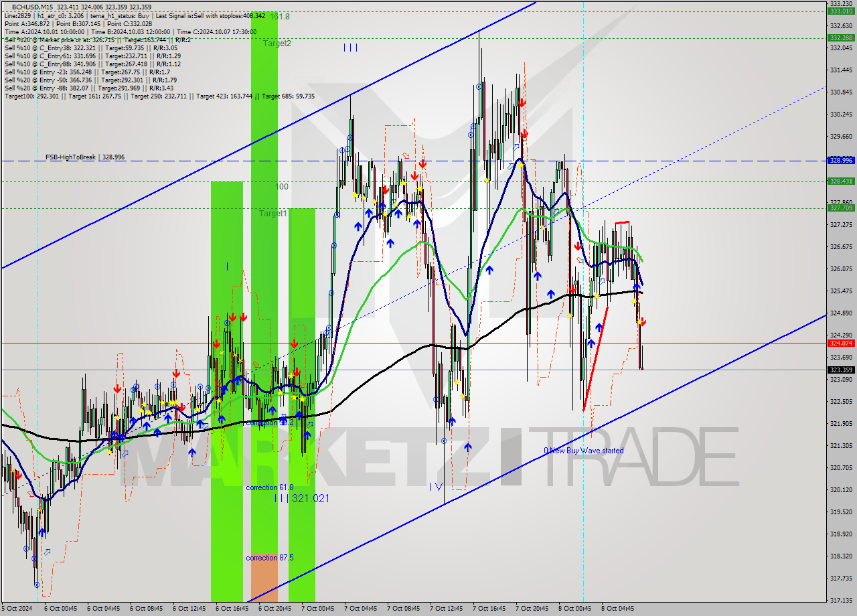Click the red 324.074 price tag

(x=840, y=343)
